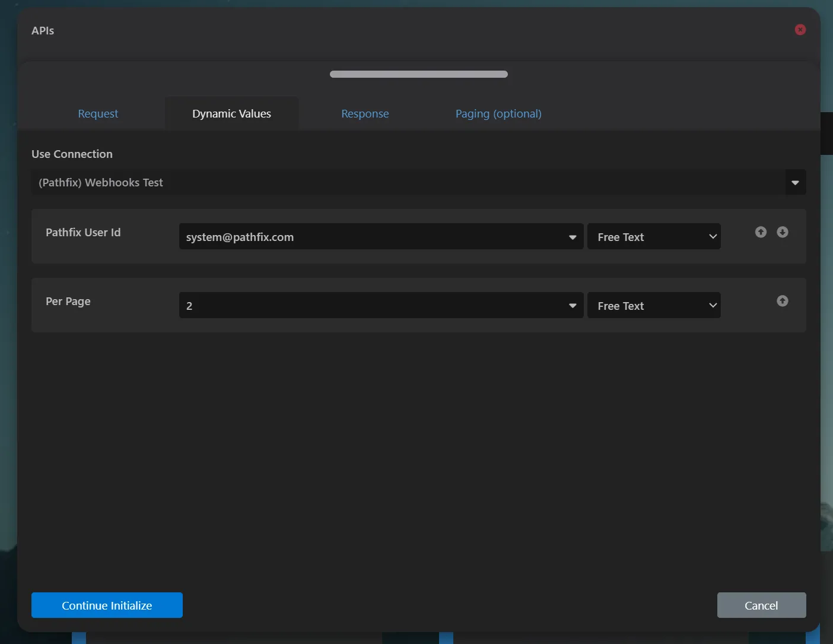The image size is (833, 644).
Task: Expand the Use Connection dropdown arrow
Action: (795, 182)
